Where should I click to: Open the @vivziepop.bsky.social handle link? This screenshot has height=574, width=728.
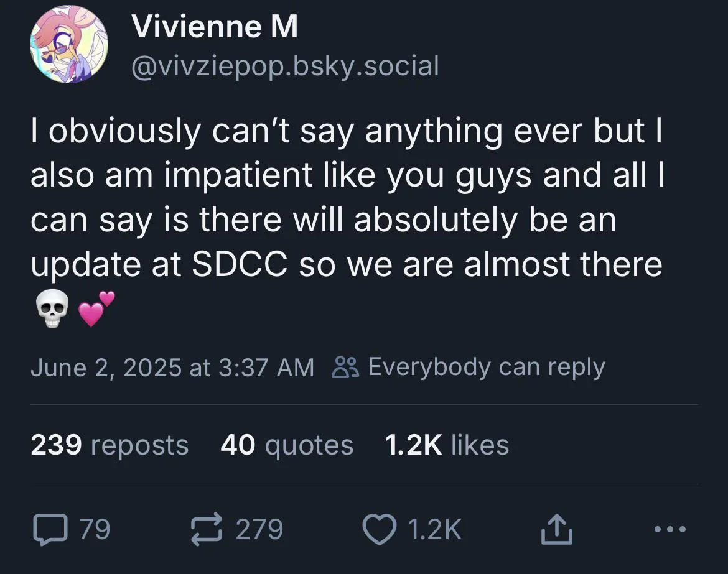[x=285, y=65]
